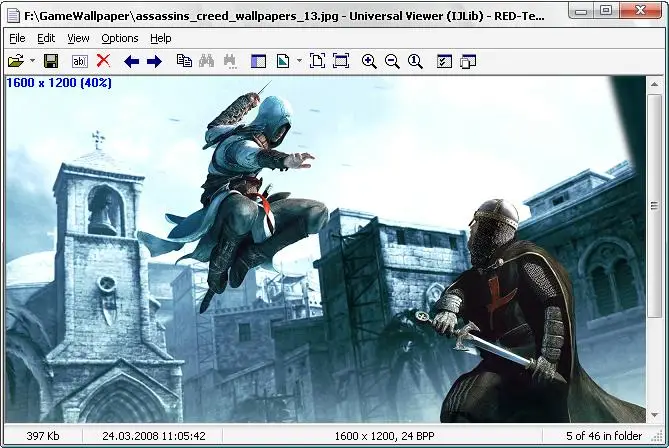Click the Save floppy disk icon
This screenshot has width=669, height=448.
pos(51,61)
